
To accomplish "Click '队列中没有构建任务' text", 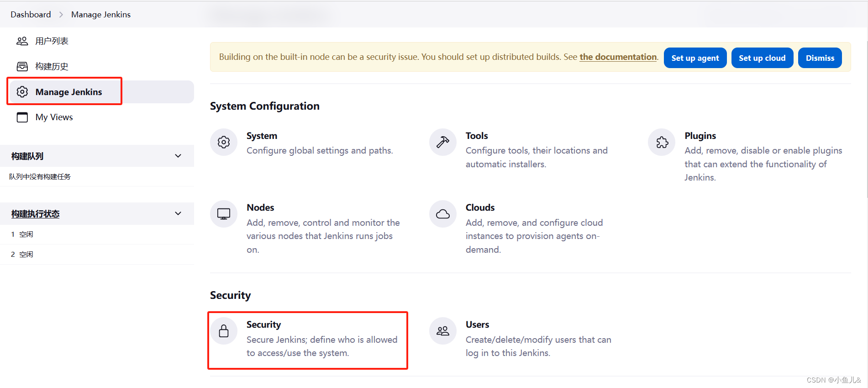I will tap(40, 177).
